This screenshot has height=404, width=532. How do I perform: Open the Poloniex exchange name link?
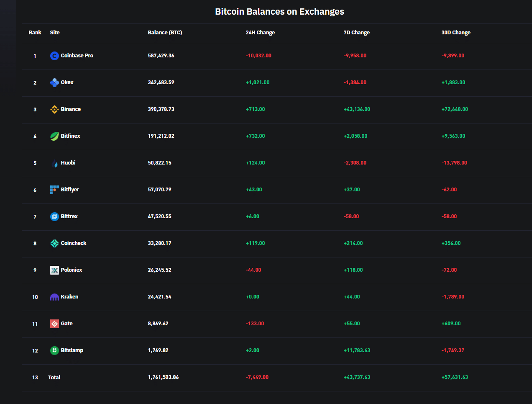[71, 270]
